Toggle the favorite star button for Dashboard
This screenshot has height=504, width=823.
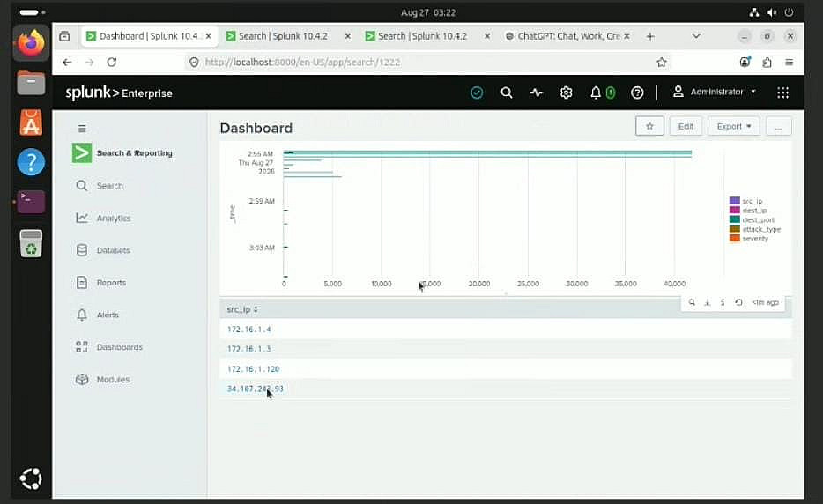pos(649,127)
